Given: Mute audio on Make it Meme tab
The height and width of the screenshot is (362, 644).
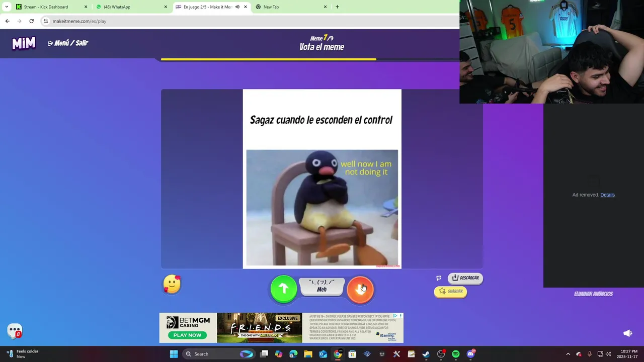Looking at the screenshot, I should point(237,7).
